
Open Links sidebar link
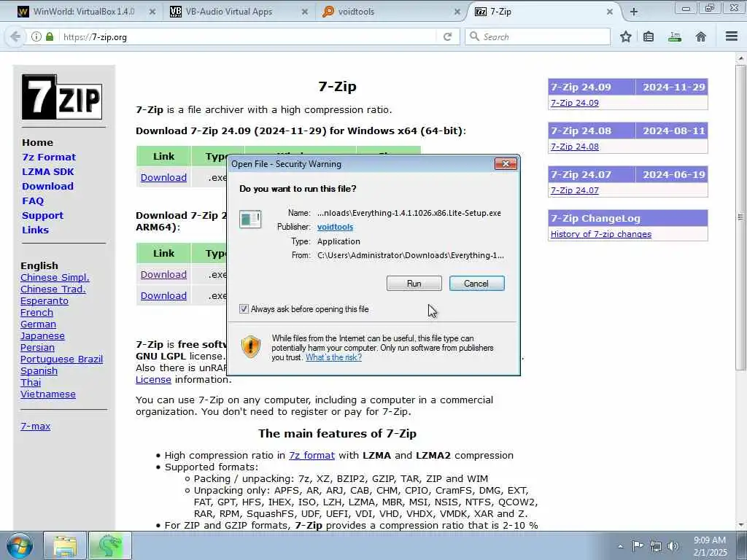point(35,230)
